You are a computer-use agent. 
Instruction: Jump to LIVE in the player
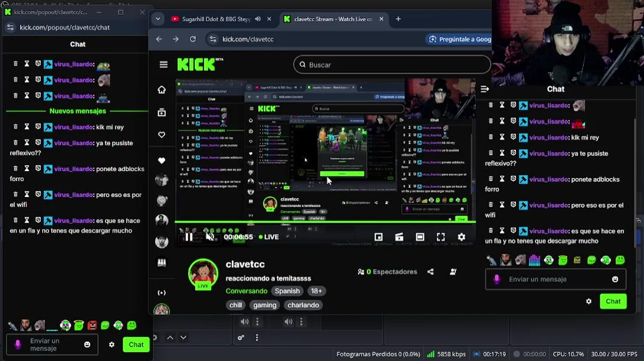click(269, 237)
